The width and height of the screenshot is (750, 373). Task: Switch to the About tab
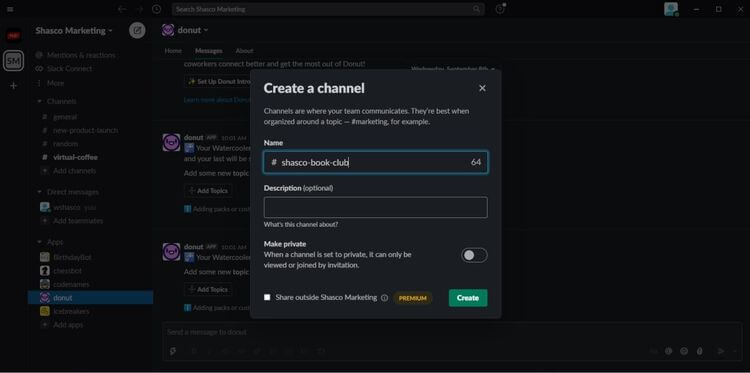point(244,51)
